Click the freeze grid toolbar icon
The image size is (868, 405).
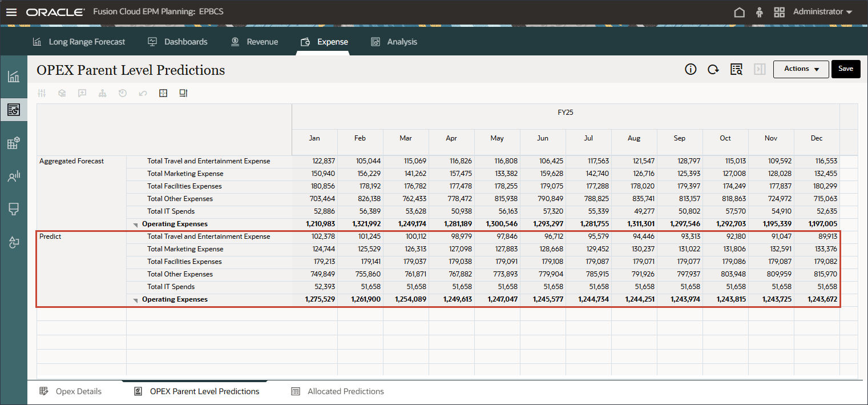tap(163, 93)
